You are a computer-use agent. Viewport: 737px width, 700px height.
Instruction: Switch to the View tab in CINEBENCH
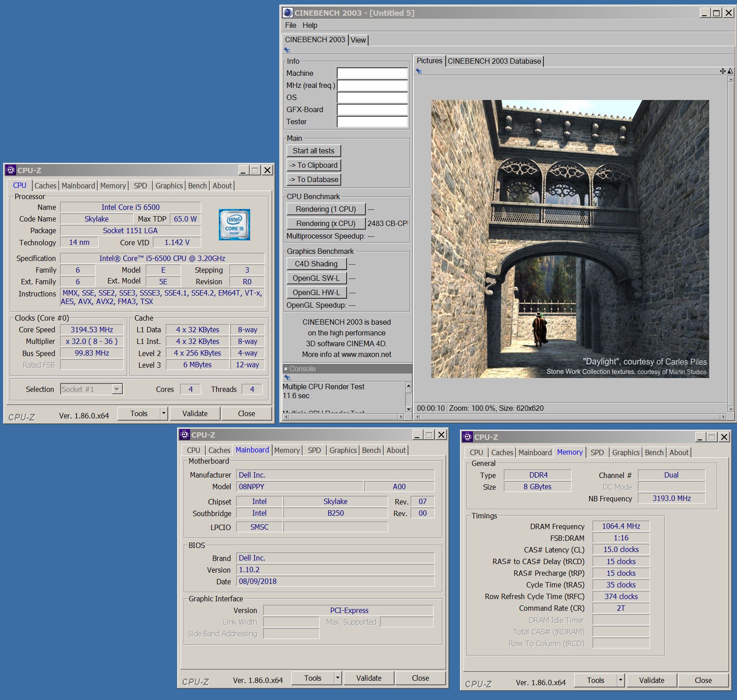coord(358,40)
